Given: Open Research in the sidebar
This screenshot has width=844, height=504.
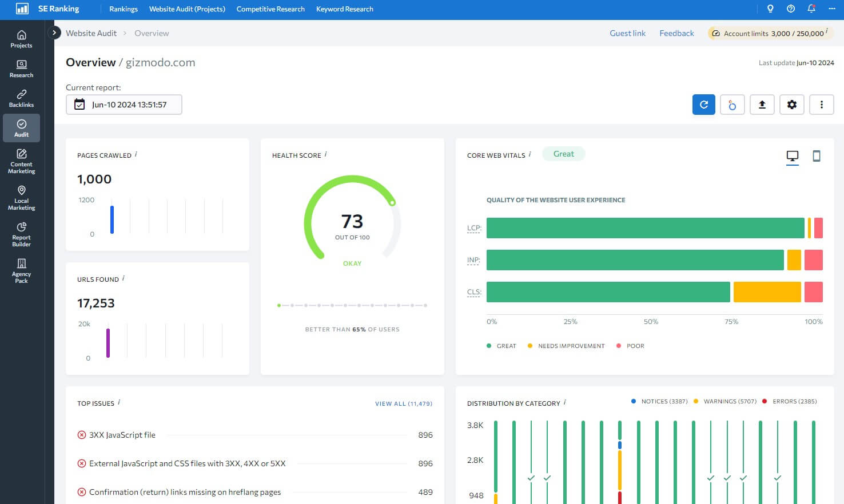Looking at the screenshot, I should tap(21, 69).
